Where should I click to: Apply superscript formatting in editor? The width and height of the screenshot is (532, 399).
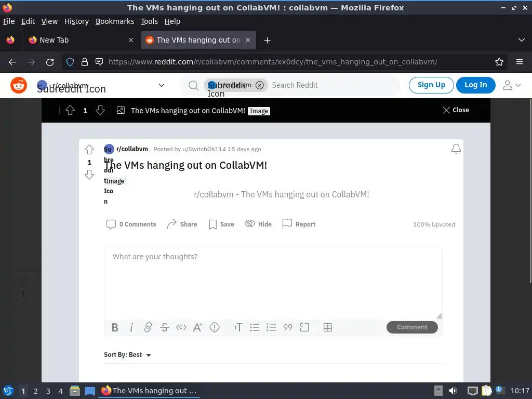pos(197,327)
